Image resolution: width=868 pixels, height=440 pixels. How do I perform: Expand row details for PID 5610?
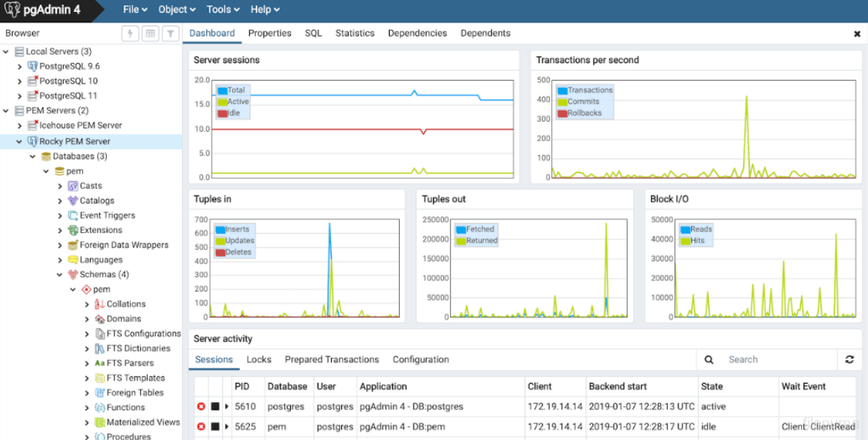tap(227, 407)
